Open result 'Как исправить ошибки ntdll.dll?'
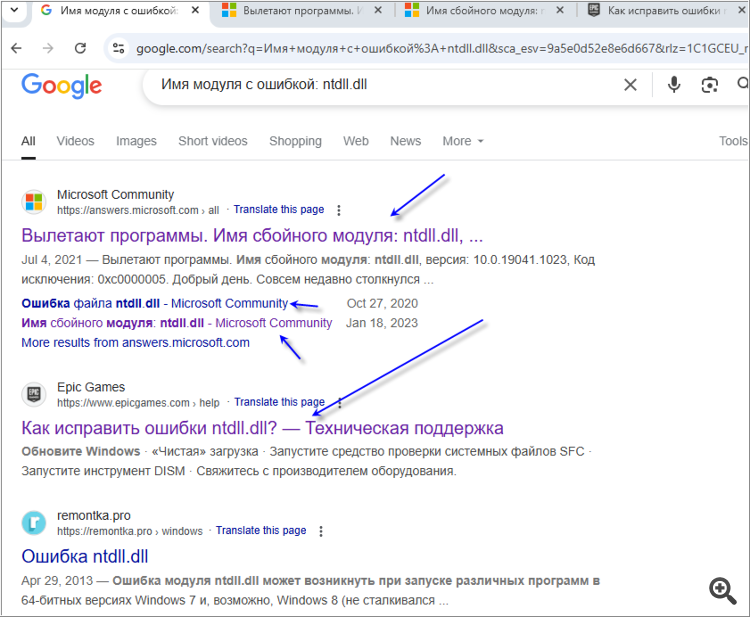The image size is (750, 617). click(x=262, y=428)
